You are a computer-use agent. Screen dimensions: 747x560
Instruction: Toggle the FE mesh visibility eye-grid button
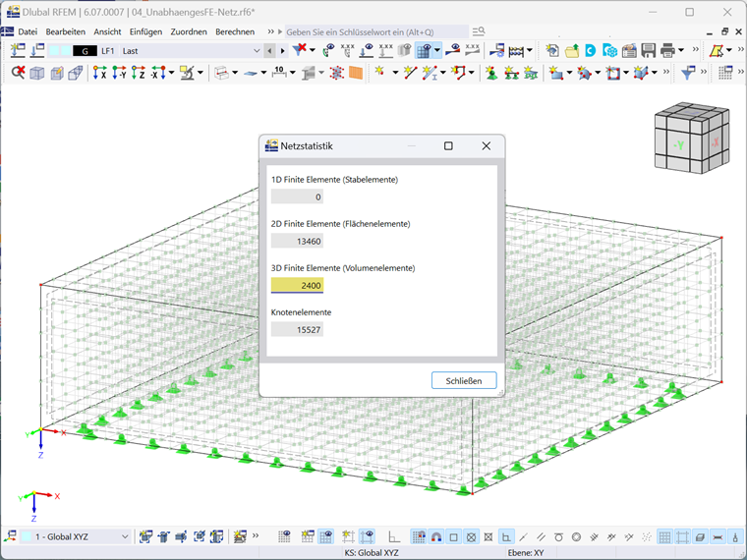[424, 50]
